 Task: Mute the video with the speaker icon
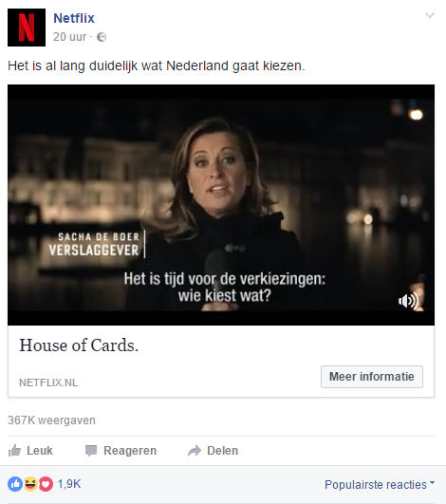click(x=408, y=301)
